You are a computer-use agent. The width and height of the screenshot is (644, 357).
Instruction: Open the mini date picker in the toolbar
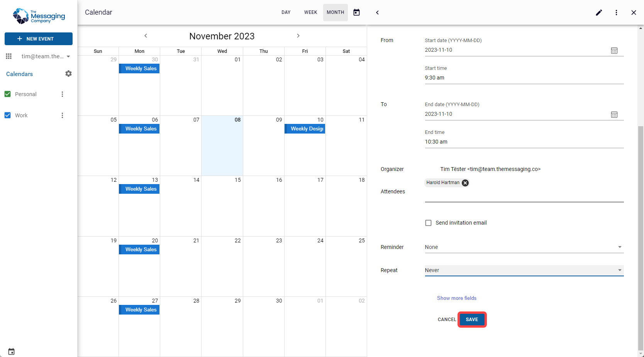[x=356, y=12]
